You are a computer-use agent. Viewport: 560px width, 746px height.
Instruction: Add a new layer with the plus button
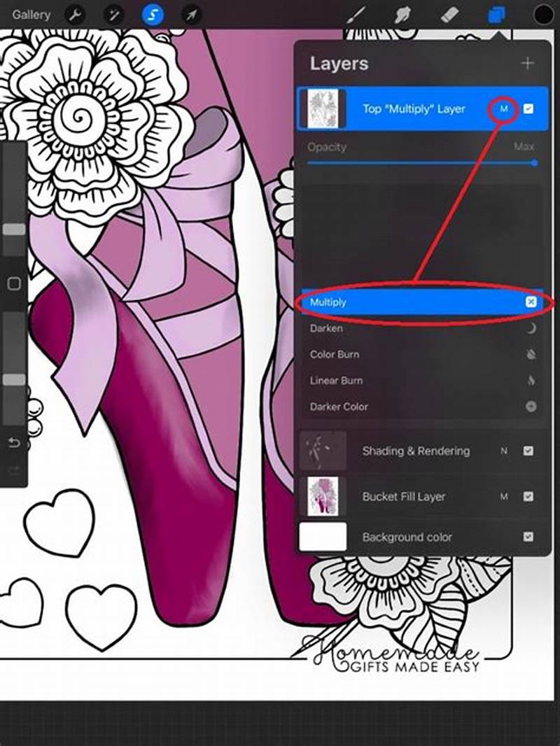point(528,63)
